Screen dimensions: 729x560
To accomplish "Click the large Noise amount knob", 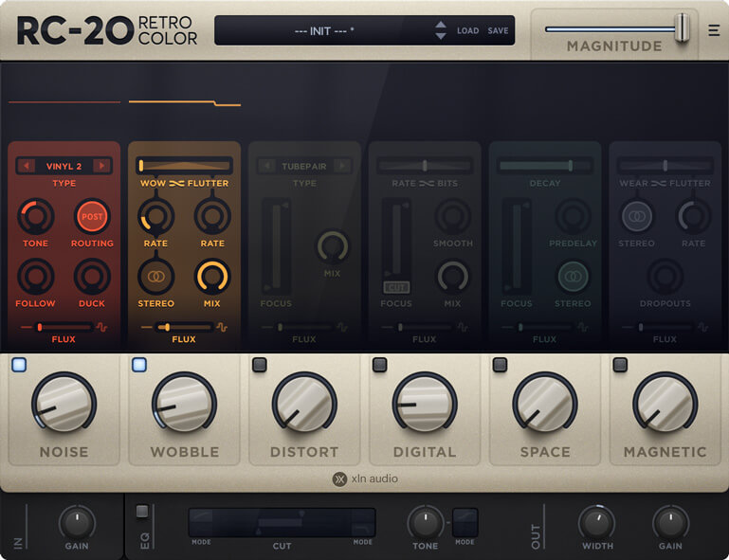I will (x=64, y=404).
